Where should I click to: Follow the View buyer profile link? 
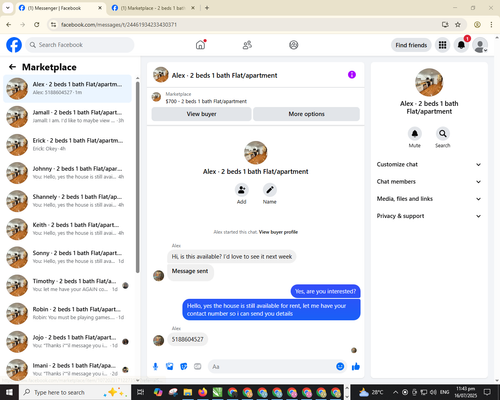click(x=278, y=232)
